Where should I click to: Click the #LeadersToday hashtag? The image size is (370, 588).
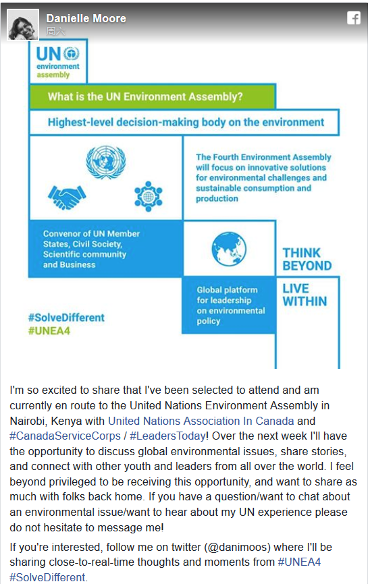tap(167, 436)
